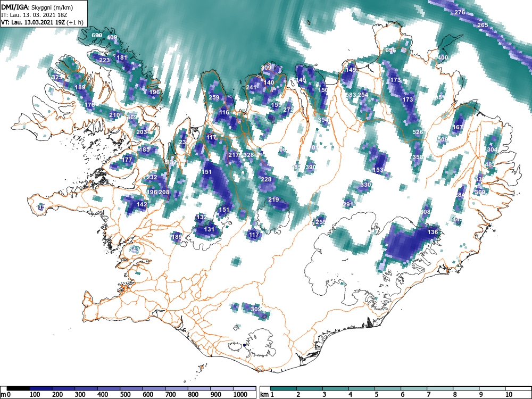This screenshot has width=532, height=399.
Task: Click visibility value 177 on the map
Action: 127,160
